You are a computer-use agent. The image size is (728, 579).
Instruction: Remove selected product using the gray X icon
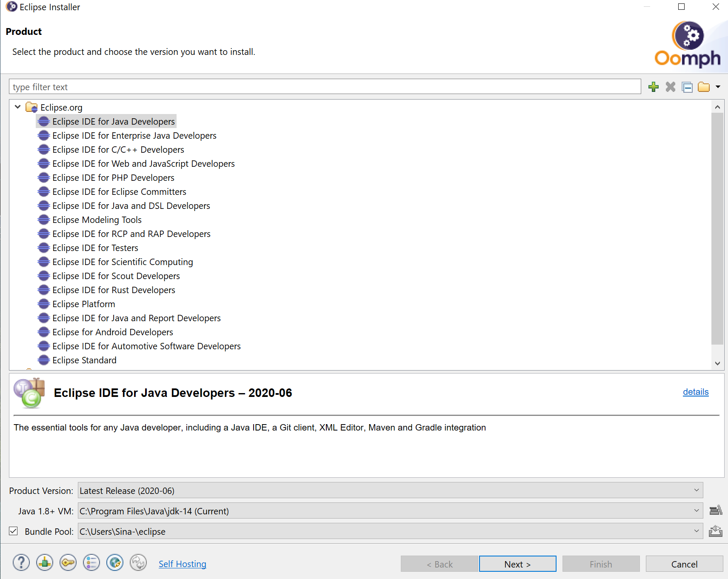click(x=671, y=87)
